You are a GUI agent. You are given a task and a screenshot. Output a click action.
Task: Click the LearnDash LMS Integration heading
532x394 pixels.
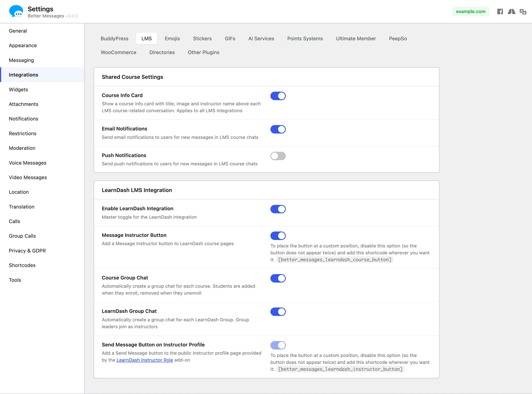(x=137, y=190)
